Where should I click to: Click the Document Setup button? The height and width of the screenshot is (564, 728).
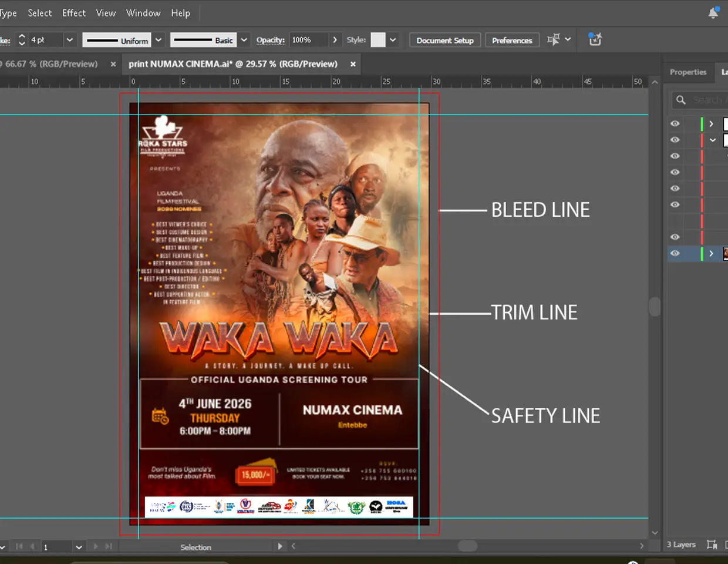(x=445, y=40)
